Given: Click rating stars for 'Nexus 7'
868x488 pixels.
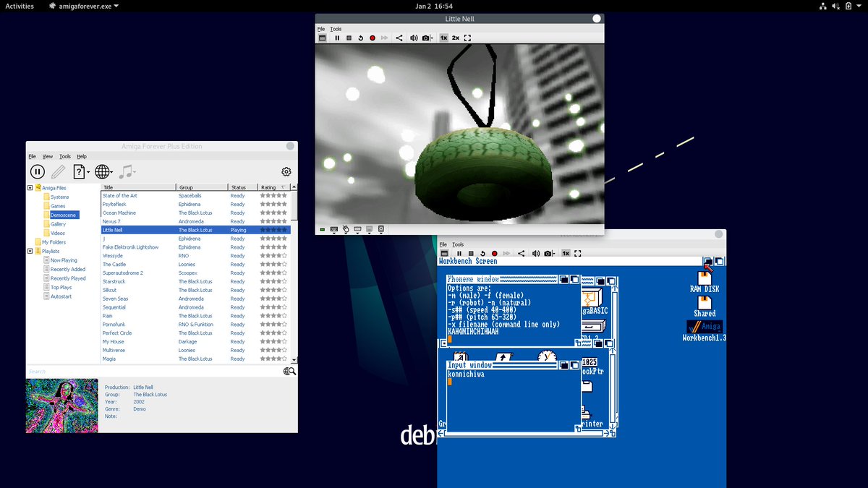Looking at the screenshot, I should point(273,221).
